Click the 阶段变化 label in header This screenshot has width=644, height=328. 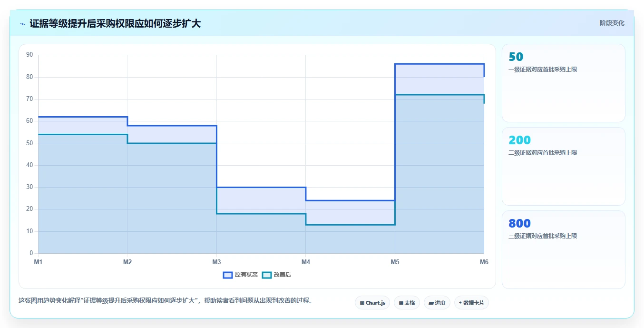coord(612,23)
